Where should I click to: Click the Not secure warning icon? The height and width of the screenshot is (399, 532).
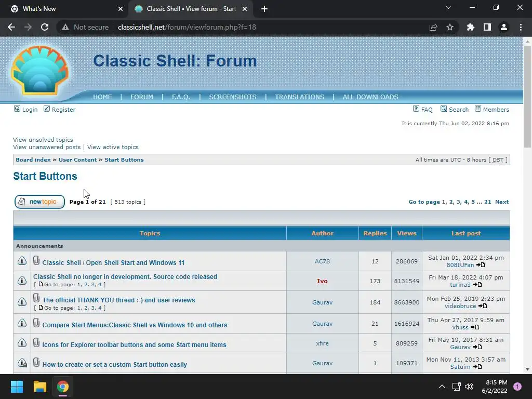pos(65,27)
